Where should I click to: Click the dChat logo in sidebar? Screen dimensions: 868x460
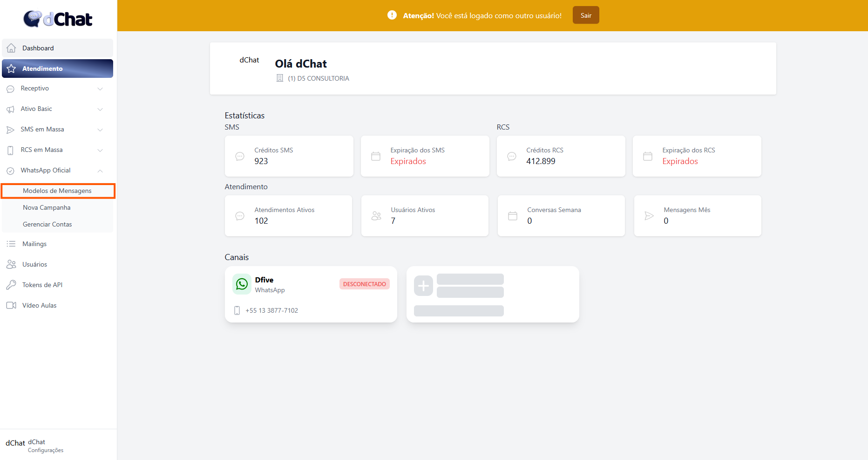click(x=58, y=19)
